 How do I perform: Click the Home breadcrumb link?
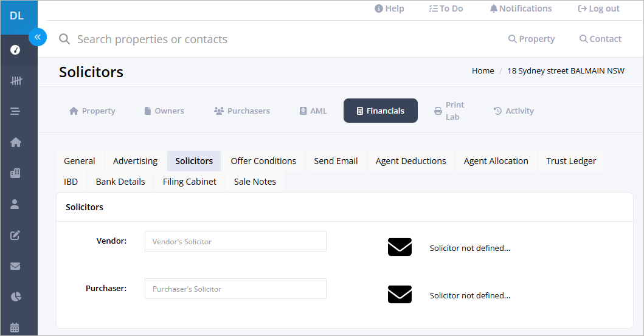pyautogui.click(x=483, y=70)
